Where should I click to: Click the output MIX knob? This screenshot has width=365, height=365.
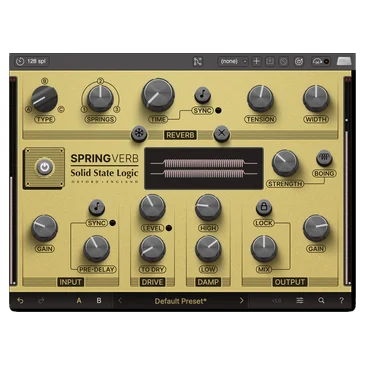click(264, 249)
